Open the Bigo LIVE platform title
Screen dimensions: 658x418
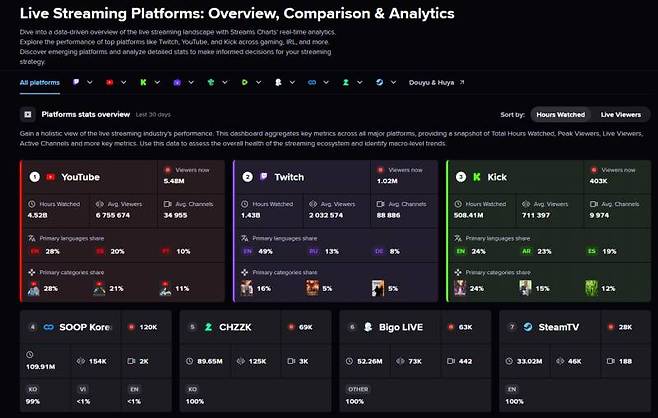401,327
